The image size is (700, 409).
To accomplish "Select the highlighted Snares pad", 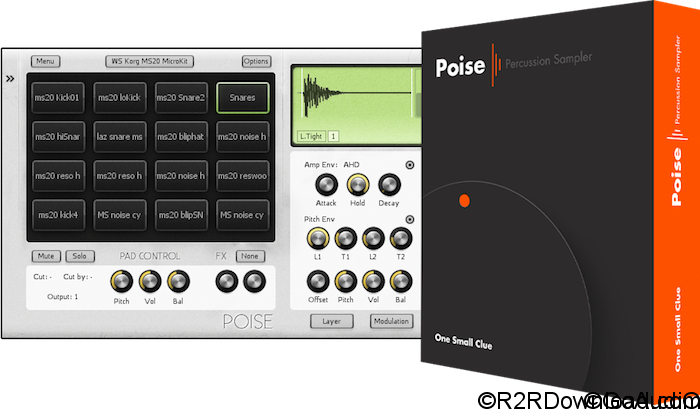I will [243, 97].
